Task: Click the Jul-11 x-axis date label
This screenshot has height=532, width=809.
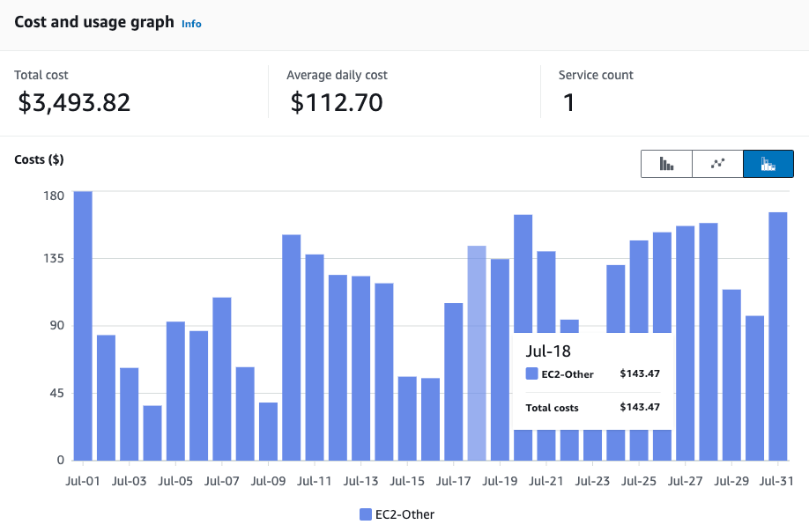Action: pos(315,482)
